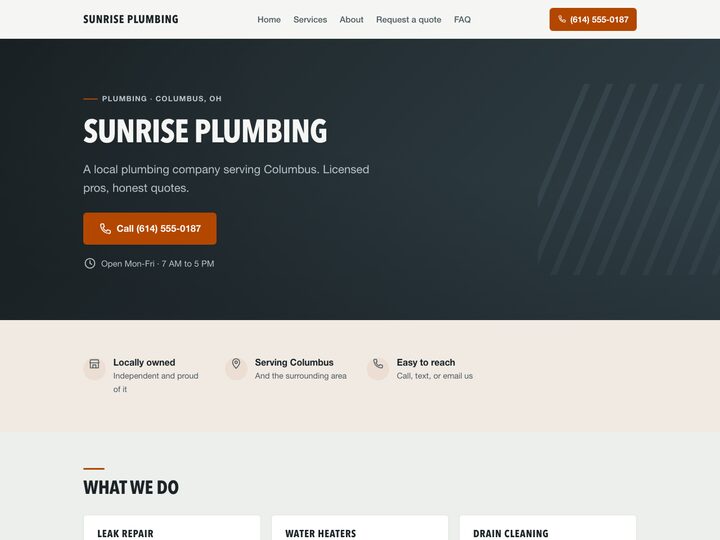720x540 pixels.
Task: Click the Call (614) 555-0187 hero button
Action: click(x=150, y=228)
